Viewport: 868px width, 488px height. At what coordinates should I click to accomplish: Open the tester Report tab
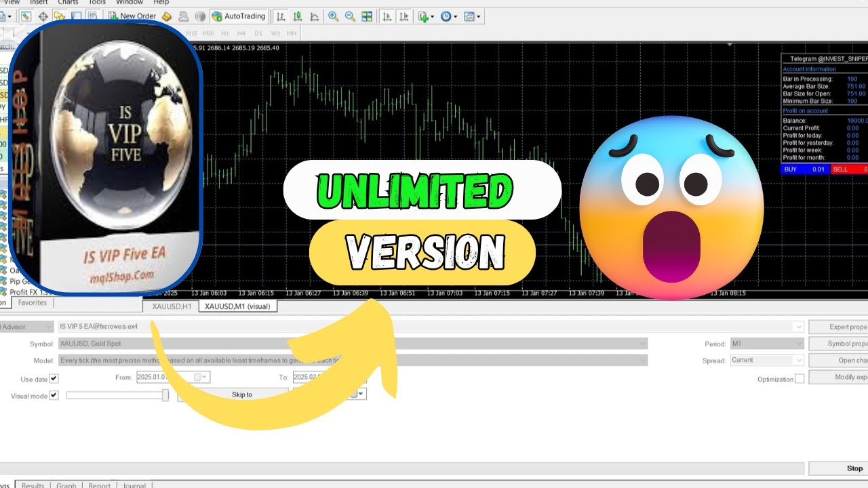[x=100, y=485]
